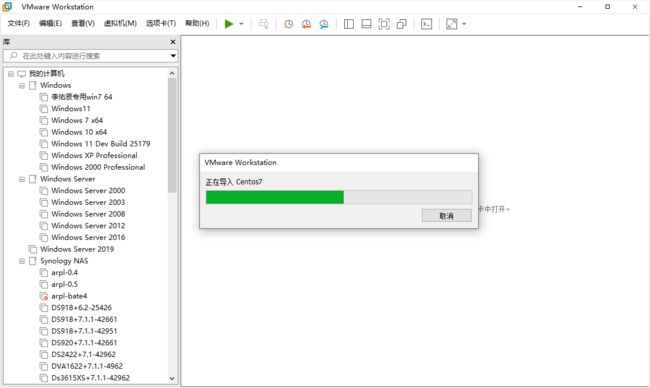
Task: Select Windows Server 2016 VM
Action: 88,238
